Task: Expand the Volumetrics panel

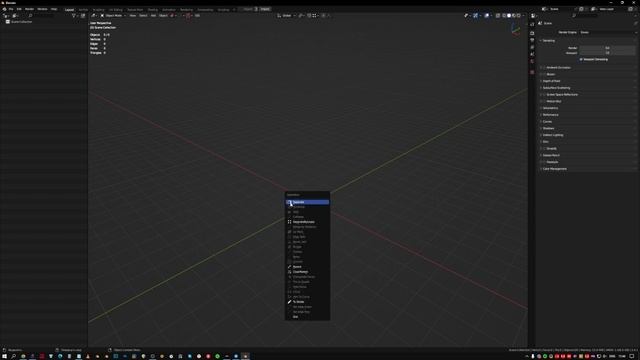Action: 550,108
